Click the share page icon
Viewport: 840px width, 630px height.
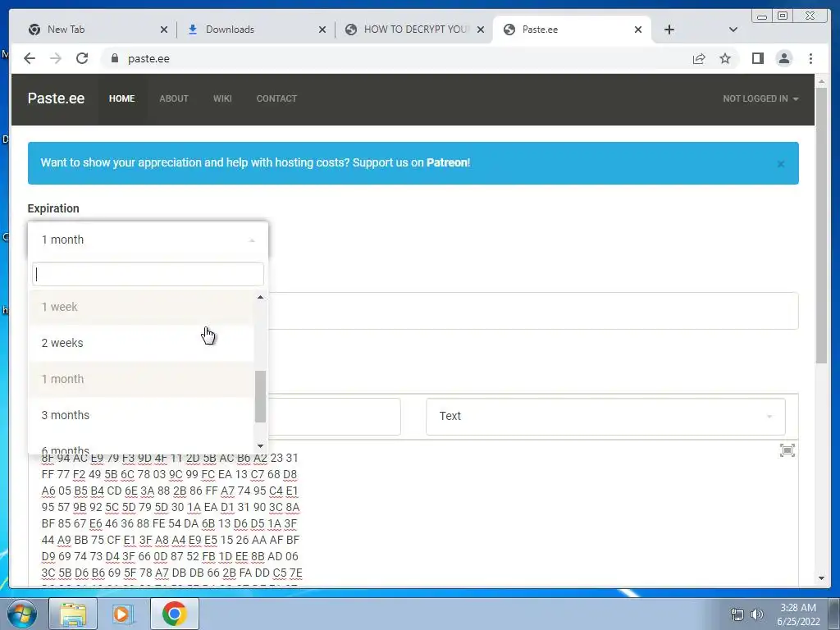699,58
